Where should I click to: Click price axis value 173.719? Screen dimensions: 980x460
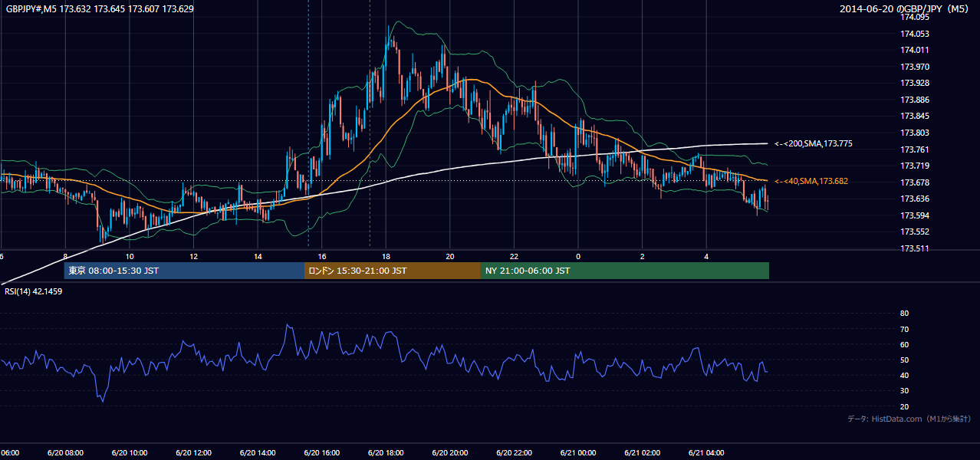(914, 166)
